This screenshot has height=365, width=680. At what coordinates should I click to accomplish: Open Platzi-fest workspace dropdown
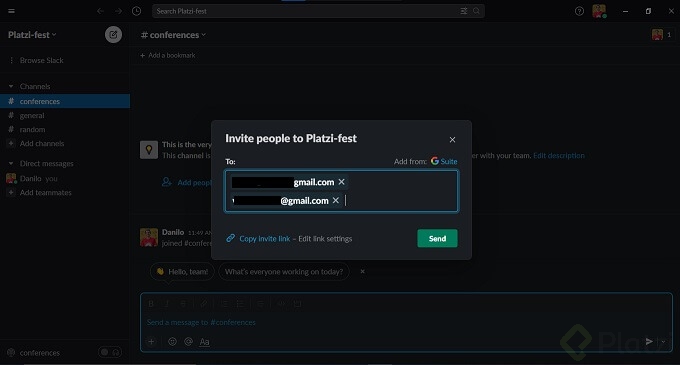(x=32, y=35)
